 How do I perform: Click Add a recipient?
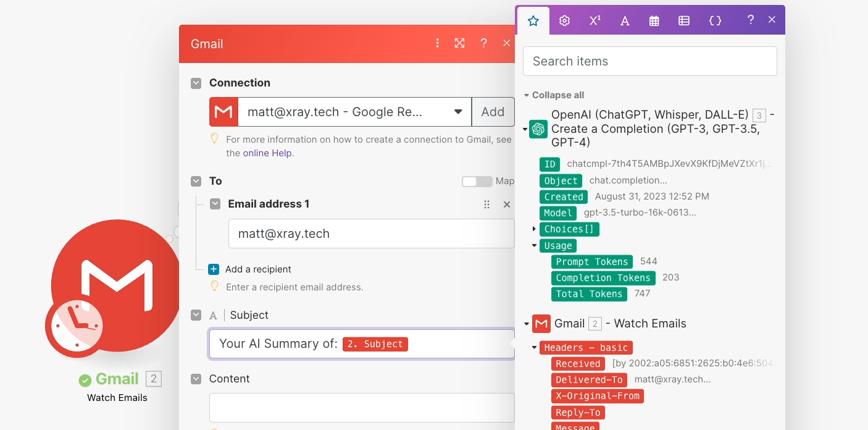pyautogui.click(x=258, y=269)
